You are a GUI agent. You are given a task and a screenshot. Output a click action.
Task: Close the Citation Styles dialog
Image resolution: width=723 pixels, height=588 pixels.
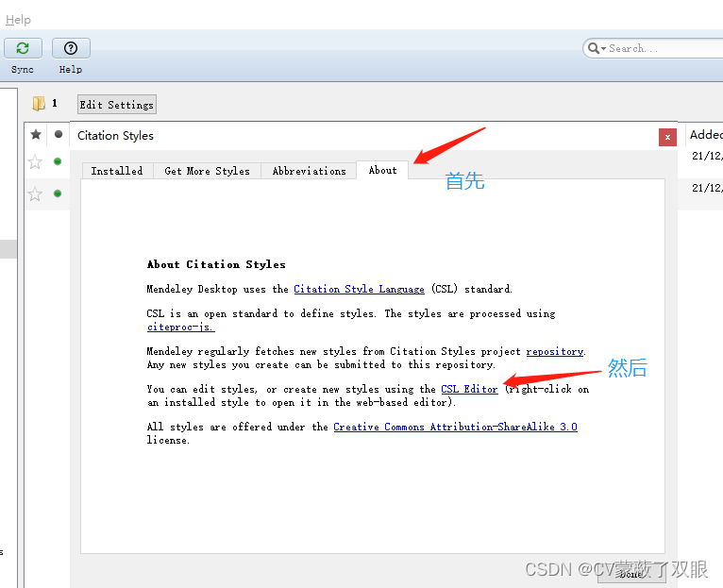(x=667, y=137)
